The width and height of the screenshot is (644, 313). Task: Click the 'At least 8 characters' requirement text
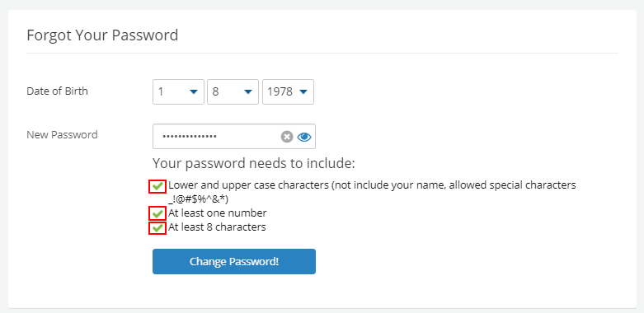point(217,227)
